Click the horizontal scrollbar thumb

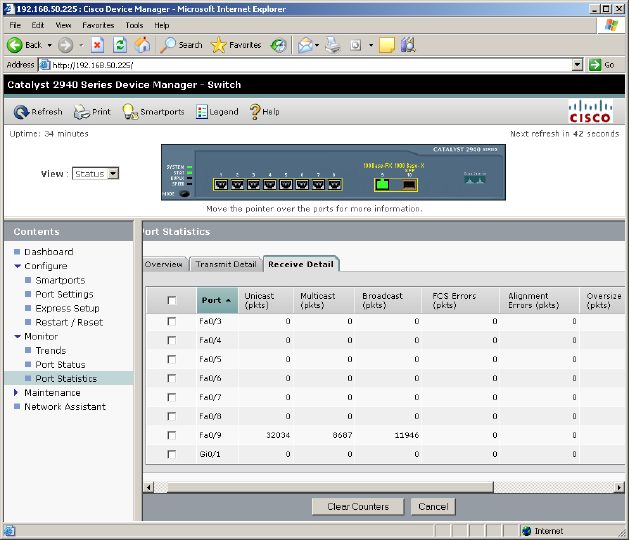point(331,487)
